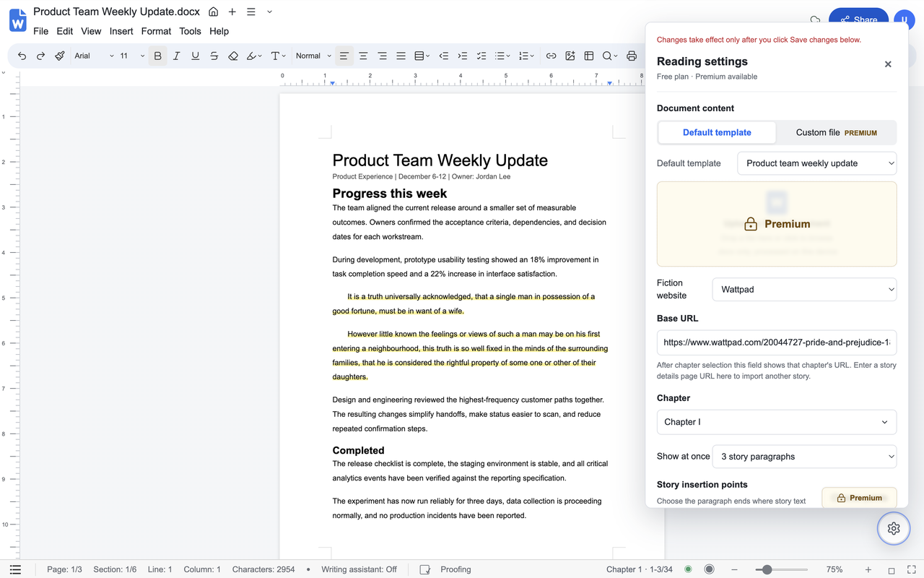This screenshot has width=924, height=578.
Task: Open the Default template dropdown
Action: pyautogui.click(x=816, y=163)
